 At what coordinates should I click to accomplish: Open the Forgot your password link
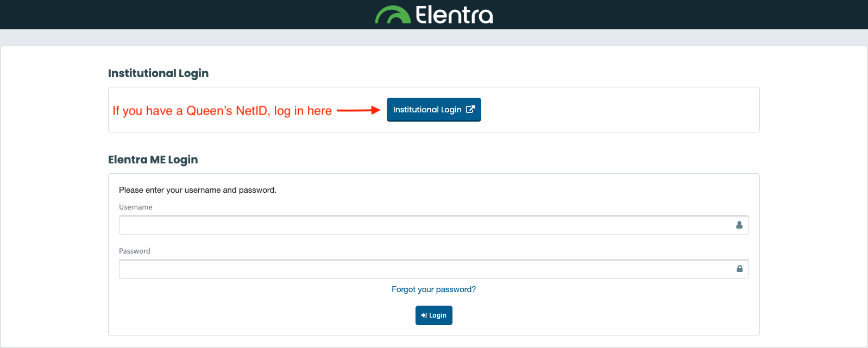tap(434, 289)
